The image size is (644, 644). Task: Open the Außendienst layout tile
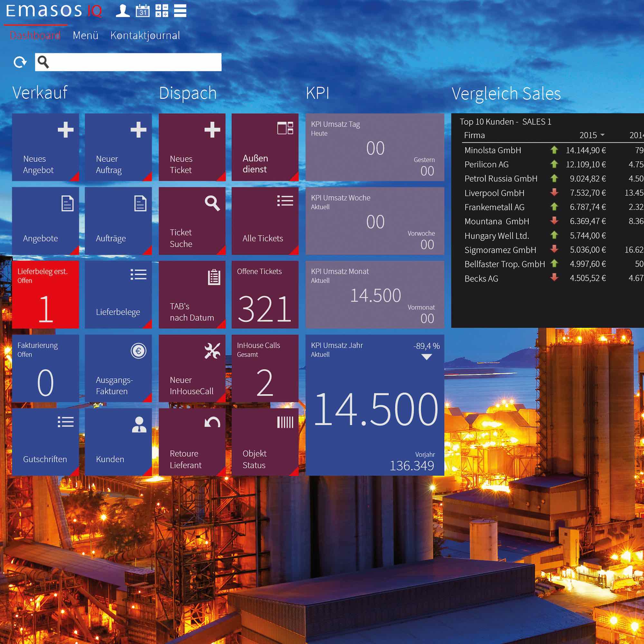point(265,147)
